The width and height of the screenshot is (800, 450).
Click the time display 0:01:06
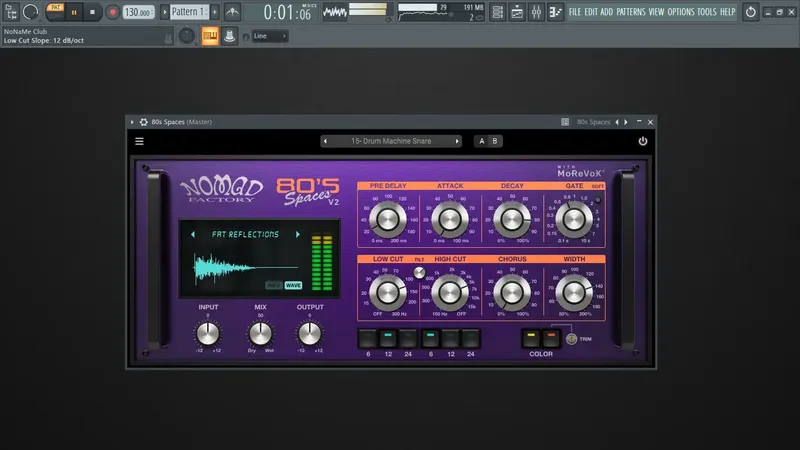[x=287, y=12]
